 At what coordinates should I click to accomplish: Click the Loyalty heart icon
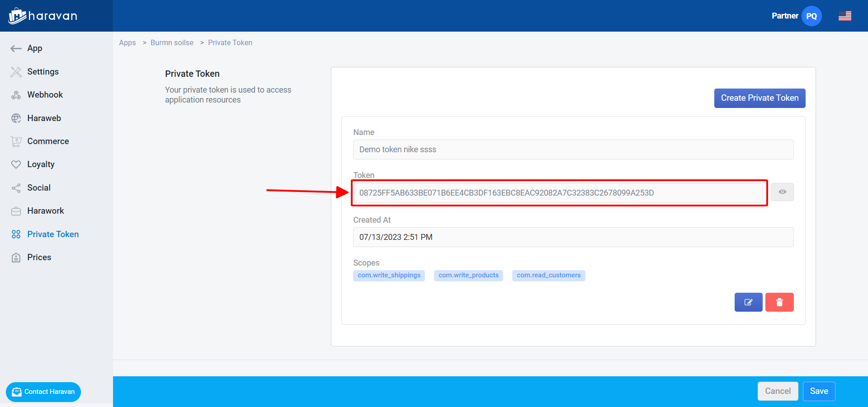pos(16,164)
